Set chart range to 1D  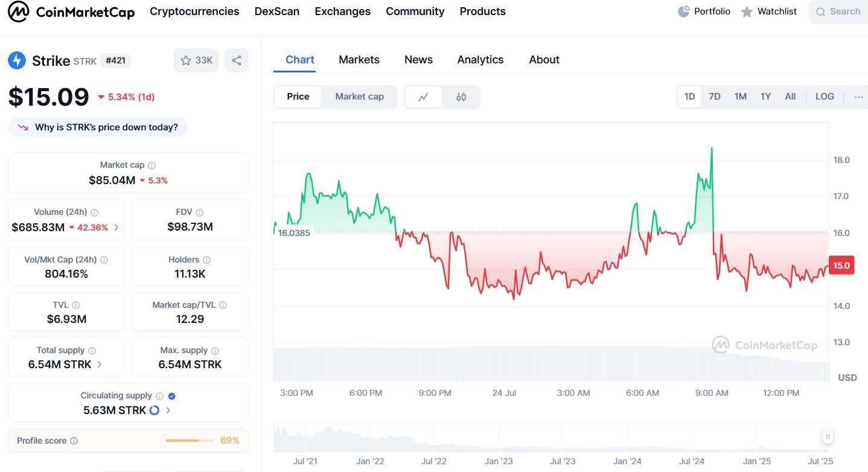(689, 97)
